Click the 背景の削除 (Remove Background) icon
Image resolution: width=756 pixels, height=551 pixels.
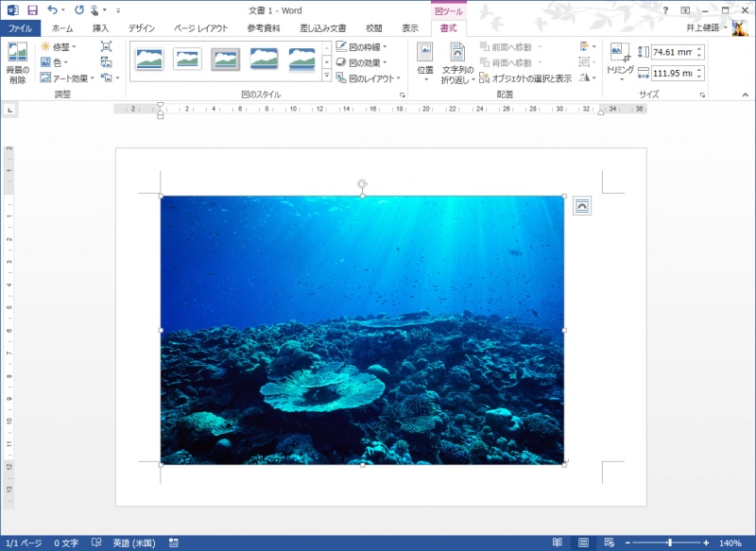(17, 53)
